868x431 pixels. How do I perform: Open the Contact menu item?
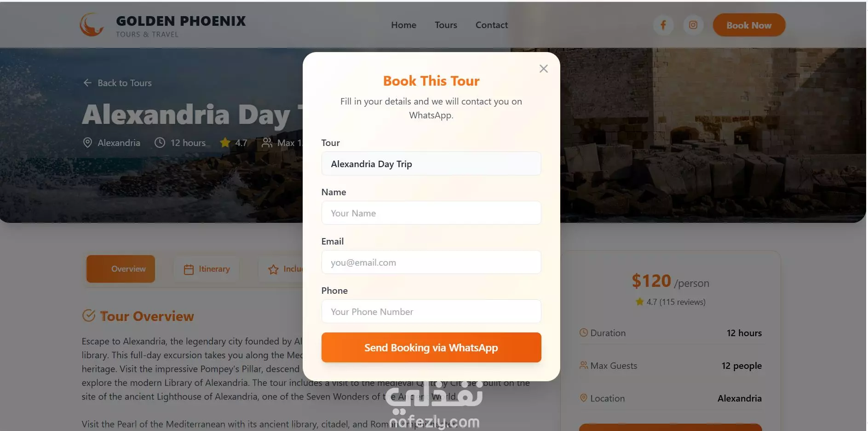tap(492, 25)
